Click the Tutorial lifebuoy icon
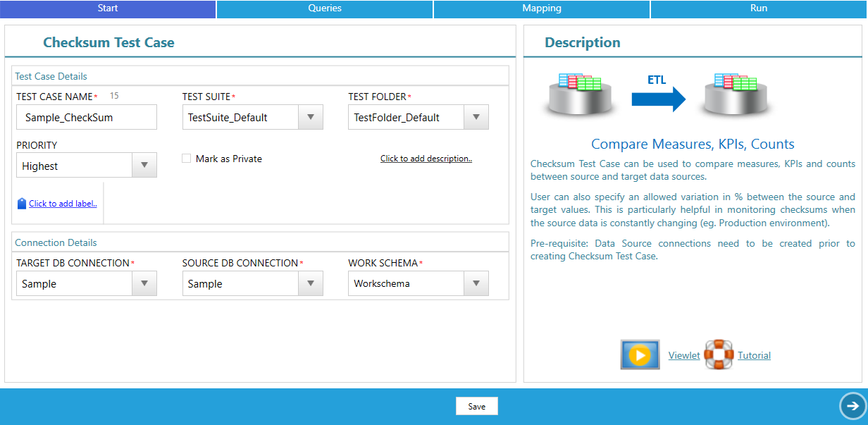Viewport: 868px width, 425px height. (x=719, y=355)
